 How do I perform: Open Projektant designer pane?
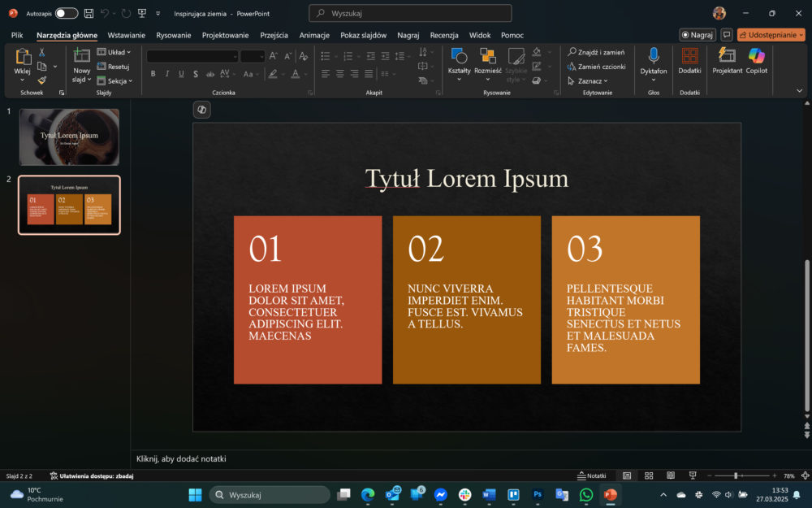tap(727, 61)
